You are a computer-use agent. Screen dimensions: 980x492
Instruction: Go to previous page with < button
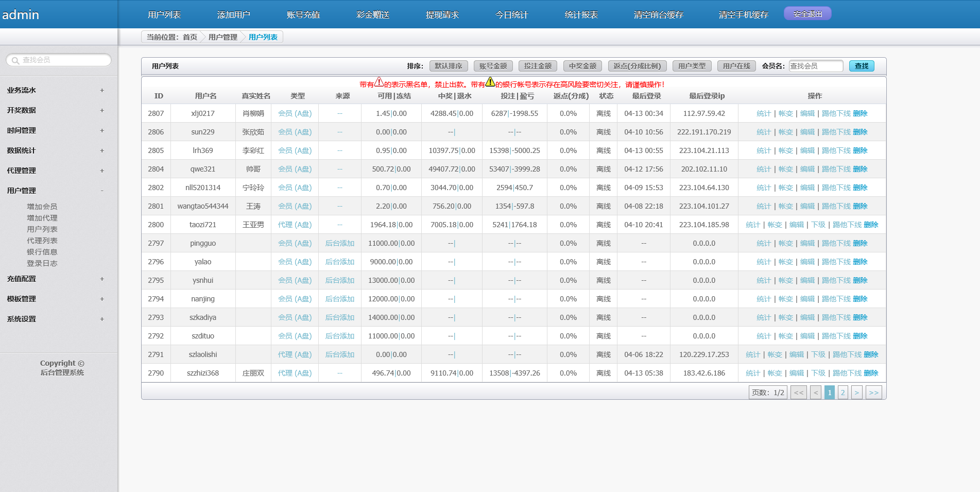coord(816,393)
